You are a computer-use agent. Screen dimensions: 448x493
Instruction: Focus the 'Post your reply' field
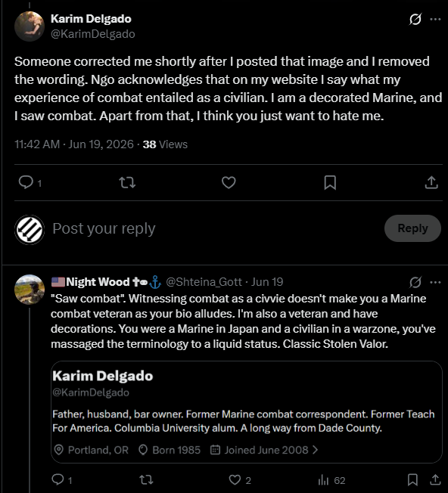(x=214, y=228)
